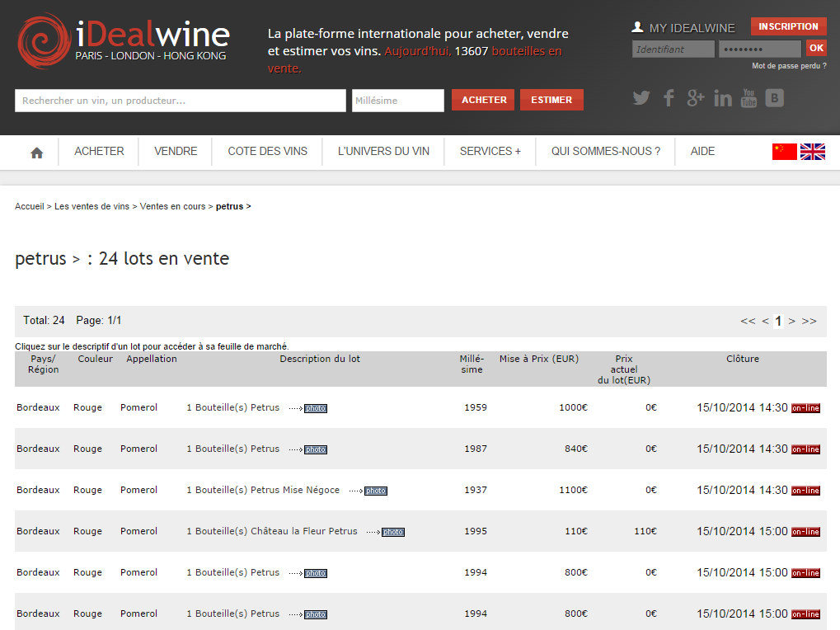View photo of first Petrus 1994 lot
This screenshot has width=840, height=630.
pyautogui.click(x=316, y=573)
